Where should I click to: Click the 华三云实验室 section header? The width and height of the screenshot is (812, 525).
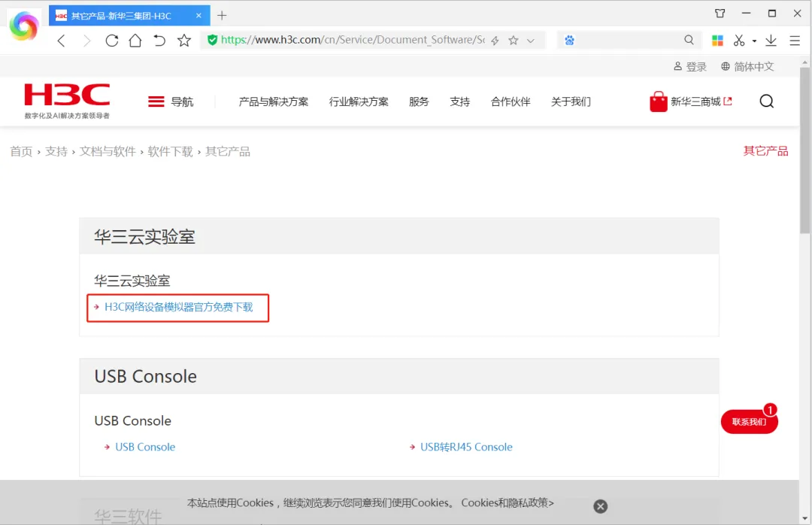pyautogui.click(x=399, y=236)
